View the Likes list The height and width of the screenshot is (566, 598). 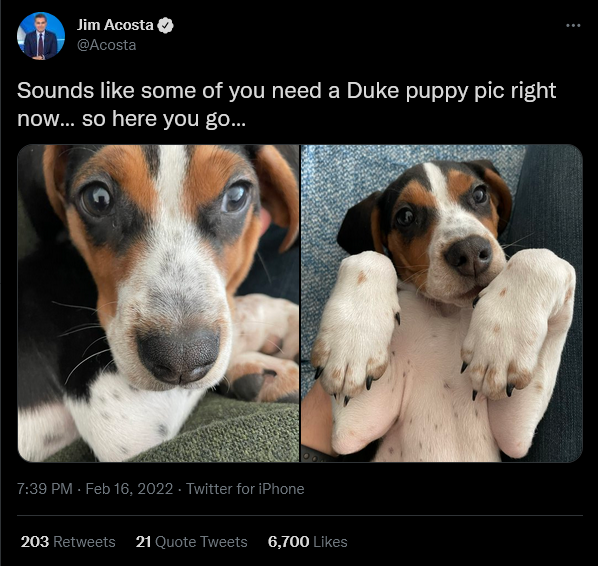coord(308,542)
